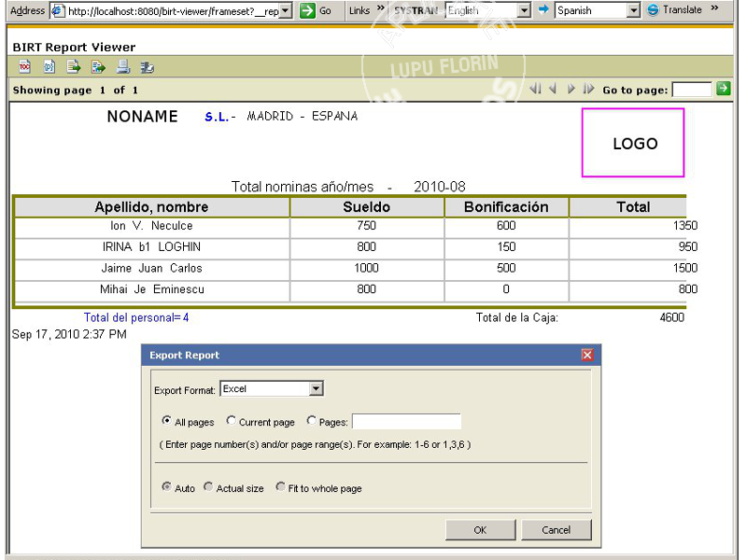Open the address bar URL dropdown

tap(285, 10)
